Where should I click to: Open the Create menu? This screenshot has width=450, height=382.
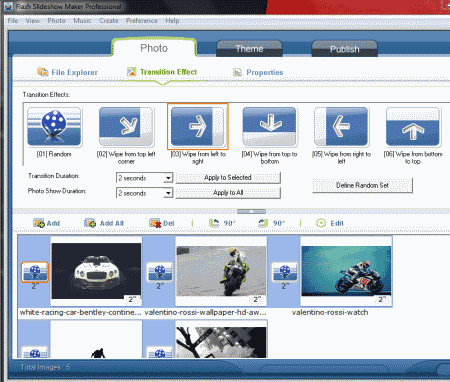(x=109, y=21)
